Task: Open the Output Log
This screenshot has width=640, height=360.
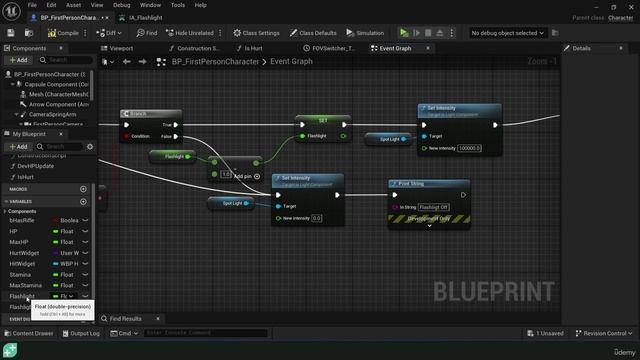Action: click(x=81, y=333)
